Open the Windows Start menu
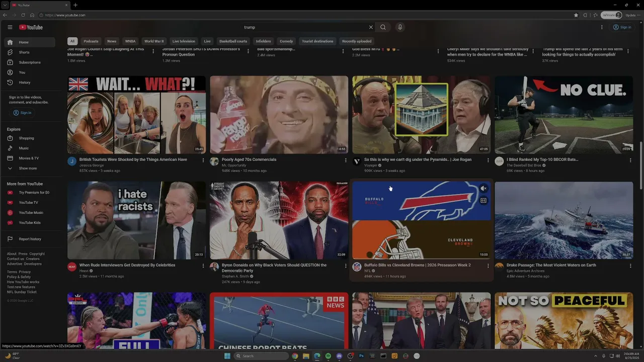 click(x=227, y=356)
